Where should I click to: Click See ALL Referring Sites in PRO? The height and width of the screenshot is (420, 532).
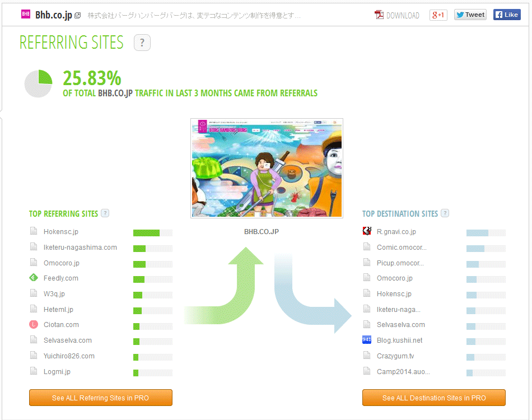[x=101, y=398]
